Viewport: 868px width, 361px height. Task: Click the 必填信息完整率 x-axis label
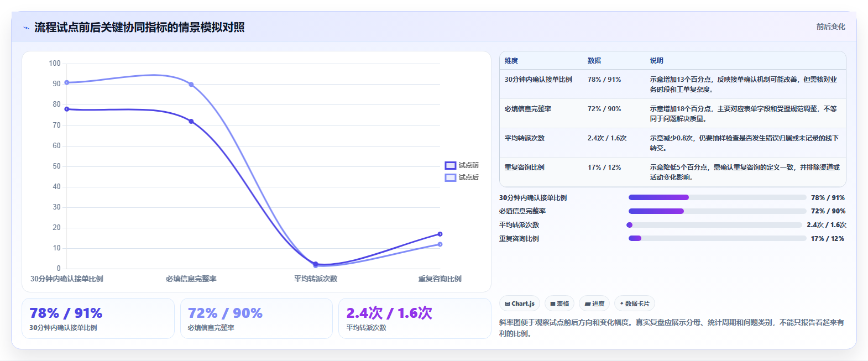pos(191,279)
